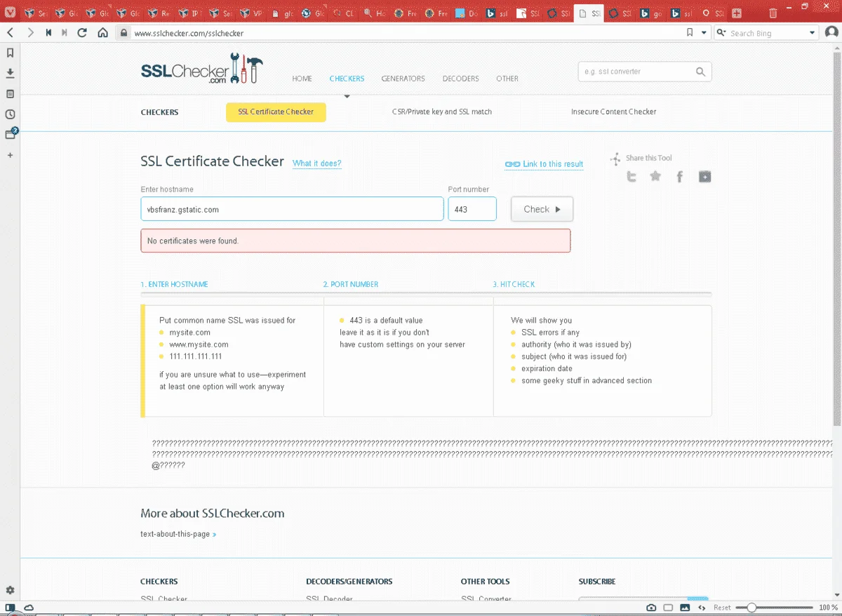Open CSR/Private key and SSL match

coord(442,112)
